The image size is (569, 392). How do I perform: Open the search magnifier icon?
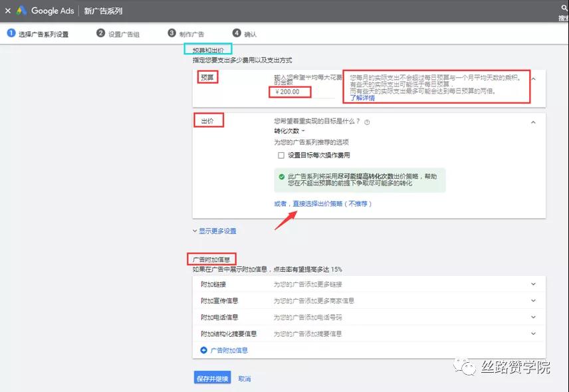[x=564, y=7]
